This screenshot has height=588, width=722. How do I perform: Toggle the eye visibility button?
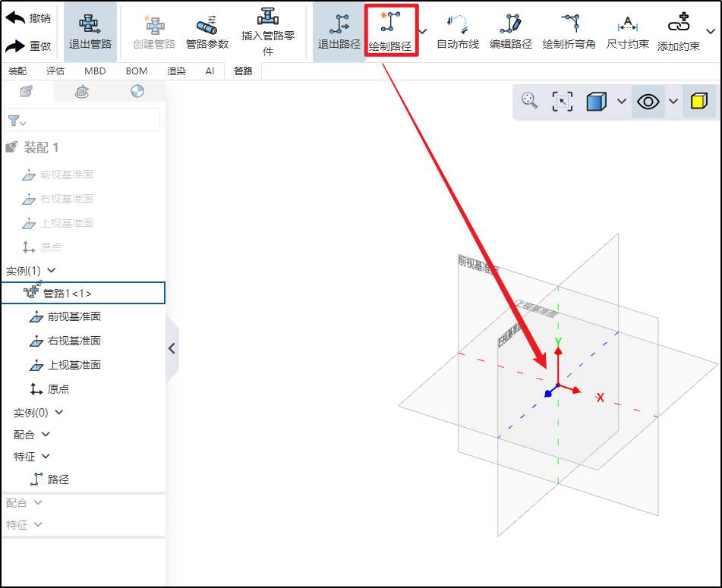[648, 102]
